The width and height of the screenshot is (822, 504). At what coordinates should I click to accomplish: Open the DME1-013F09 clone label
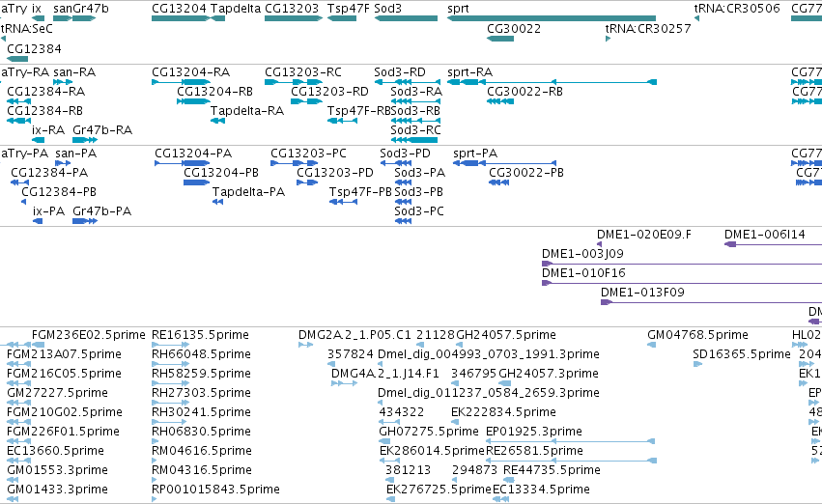tap(642, 293)
